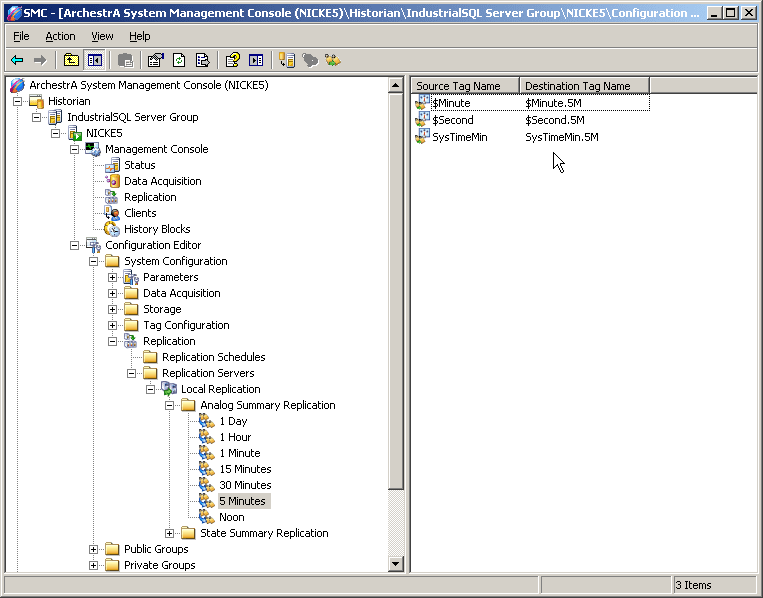Click the tree pane vertical scrollbar thumb
This screenshot has width=763, height=598.
point(396,291)
